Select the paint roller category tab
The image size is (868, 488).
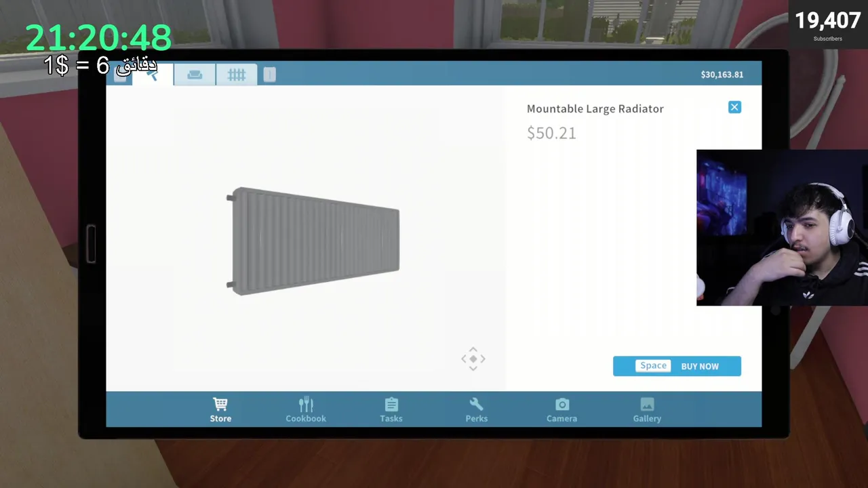coord(153,75)
